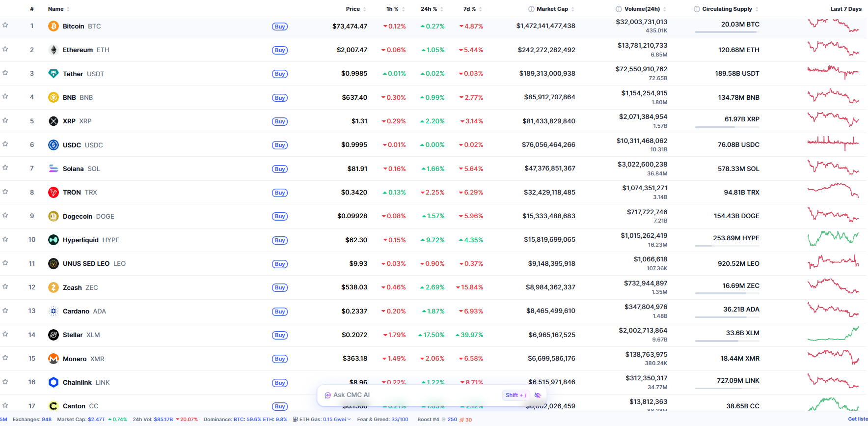Click the Buy button for Bitcoin
Screen dimensions: 868x426
pyautogui.click(x=280, y=27)
